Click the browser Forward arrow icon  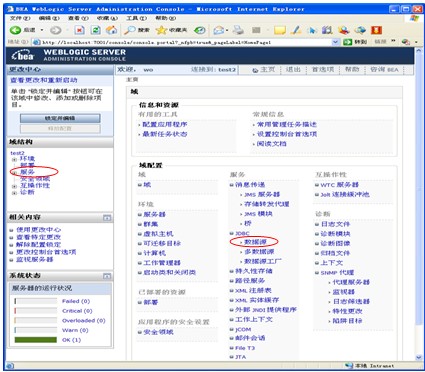(55, 30)
